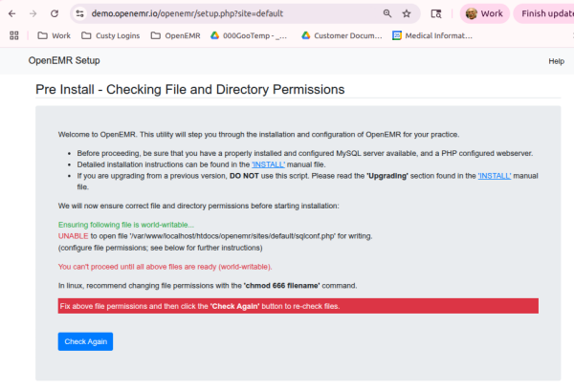View site information icon in address bar
Image resolution: width=574 pixels, height=392 pixels.
tap(80, 14)
